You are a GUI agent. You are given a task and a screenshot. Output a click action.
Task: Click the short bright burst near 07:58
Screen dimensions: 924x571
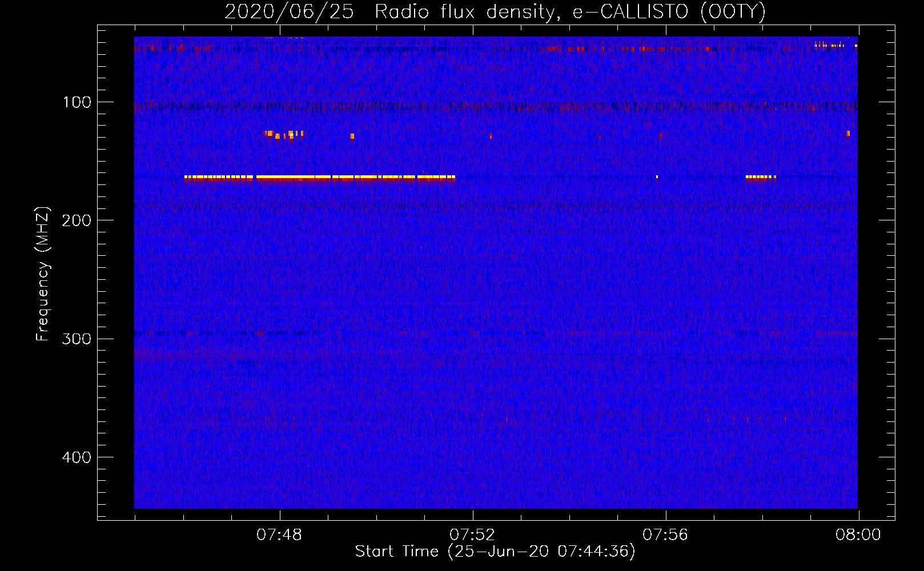(761, 178)
